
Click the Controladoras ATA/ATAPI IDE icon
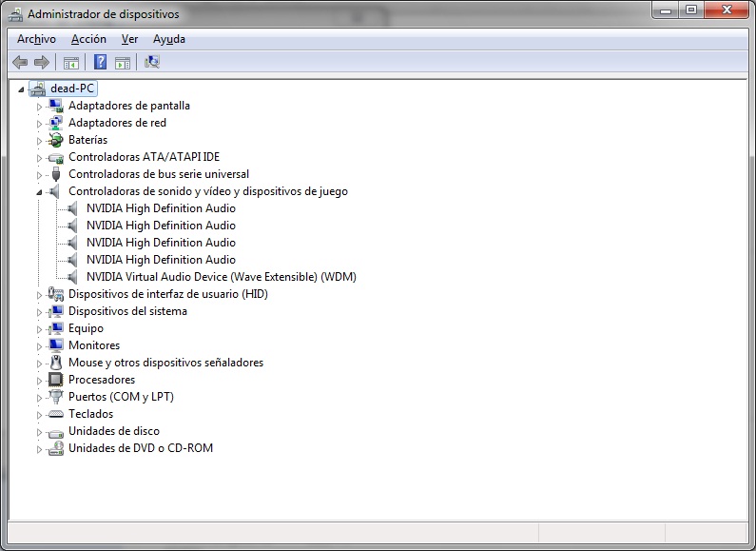click(56, 157)
